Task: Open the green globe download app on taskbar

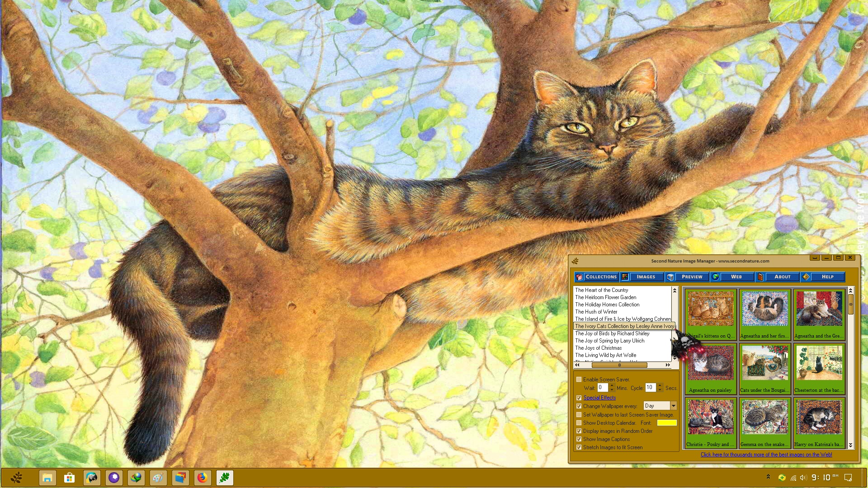Action: pos(136,478)
